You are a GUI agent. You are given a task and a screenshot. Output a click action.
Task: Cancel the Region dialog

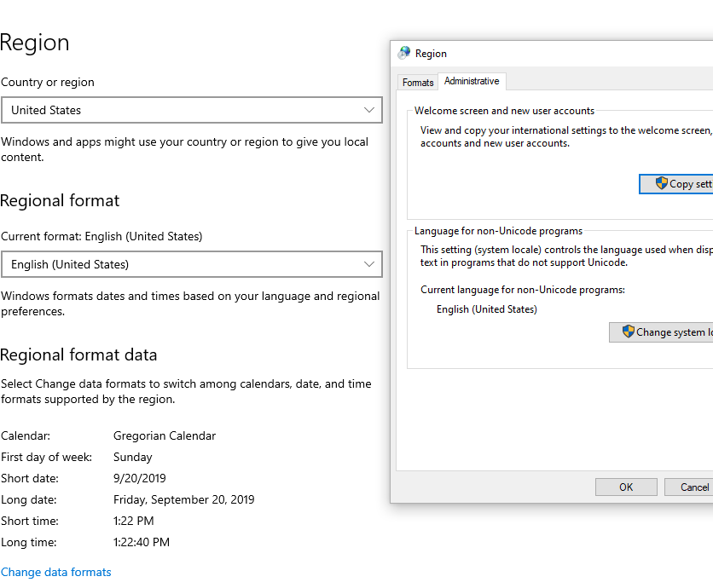point(689,487)
